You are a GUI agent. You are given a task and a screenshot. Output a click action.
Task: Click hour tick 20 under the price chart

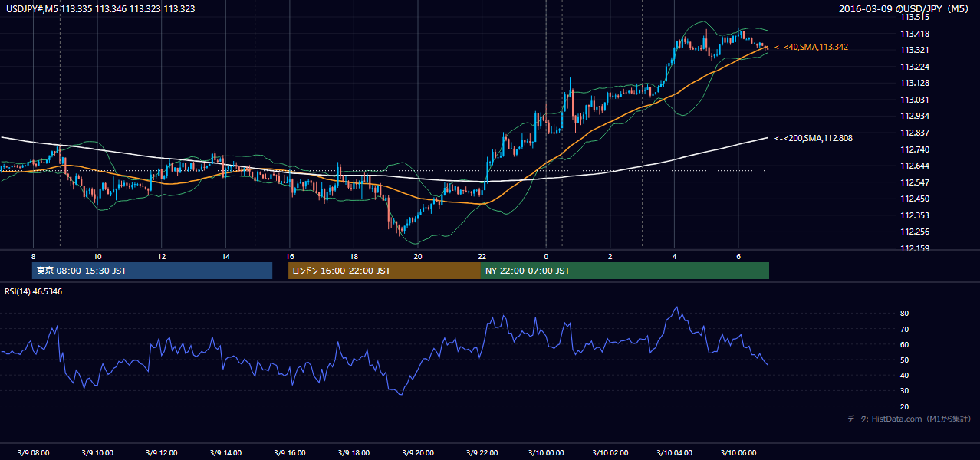[417, 256]
